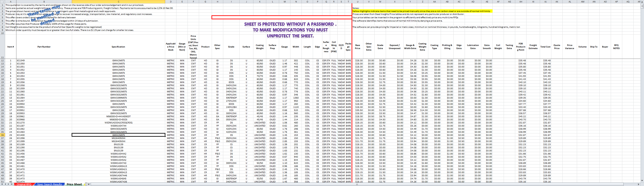Click the empty red-bordered delivery date box
The height and width of the screenshot is (186, 644).
pyautogui.click(x=282, y=18)
